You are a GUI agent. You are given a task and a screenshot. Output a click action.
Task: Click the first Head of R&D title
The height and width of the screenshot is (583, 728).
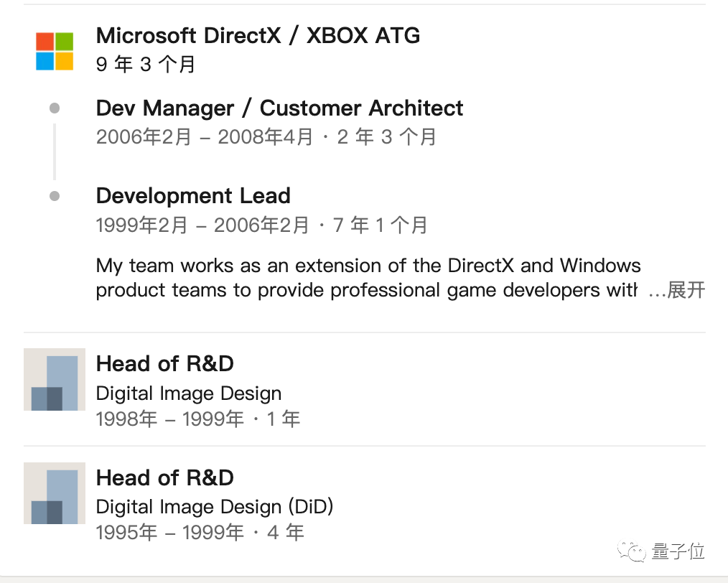(x=164, y=364)
